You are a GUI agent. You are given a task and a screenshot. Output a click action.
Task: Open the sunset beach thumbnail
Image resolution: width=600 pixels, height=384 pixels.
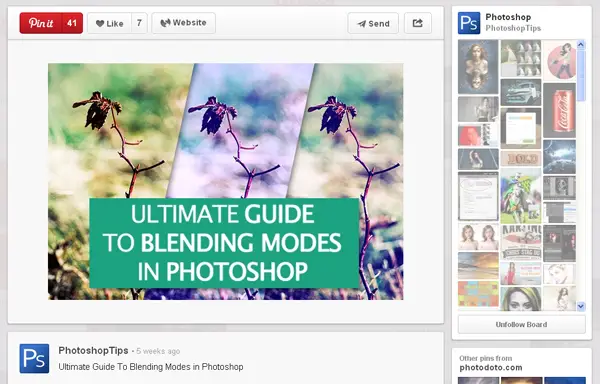(478, 266)
